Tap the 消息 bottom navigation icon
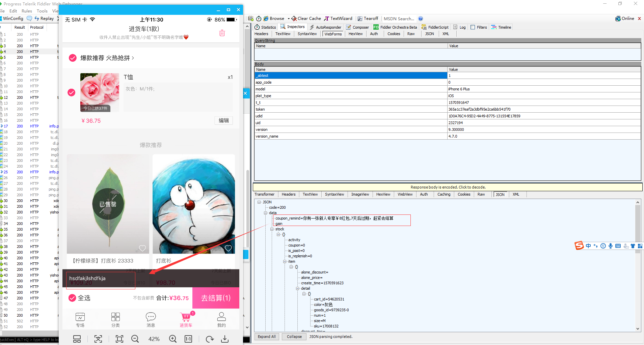This screenshot has height=345, width=644. click(x=151, y=320)
